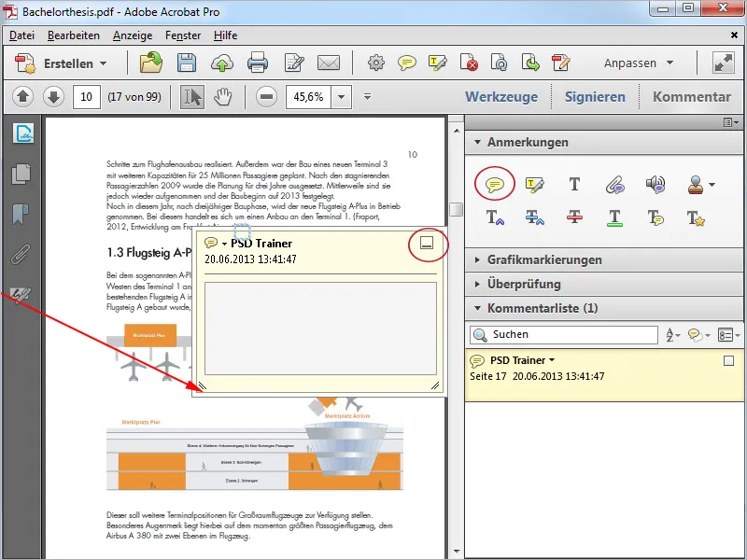Send file via envelope email icon

click(329, 63)
